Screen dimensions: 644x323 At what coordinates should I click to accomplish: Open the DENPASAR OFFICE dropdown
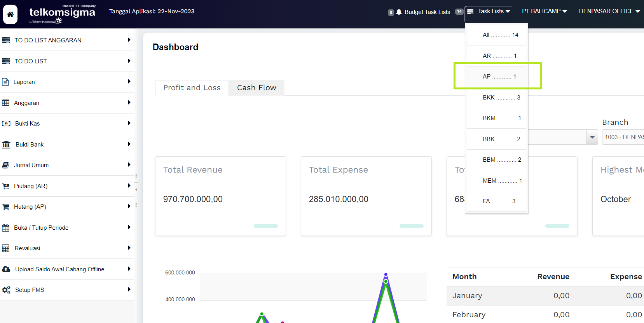tap(609, 11)
